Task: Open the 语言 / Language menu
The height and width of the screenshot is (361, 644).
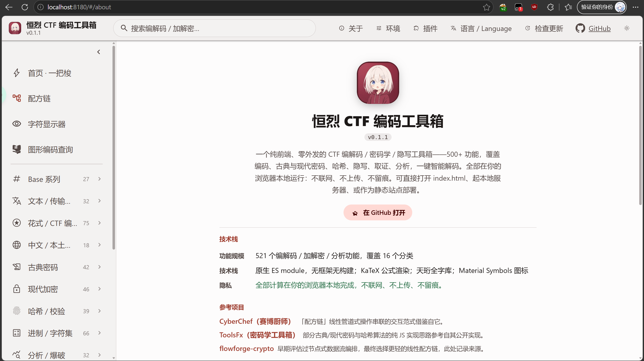Action: [x=481, y=28]
